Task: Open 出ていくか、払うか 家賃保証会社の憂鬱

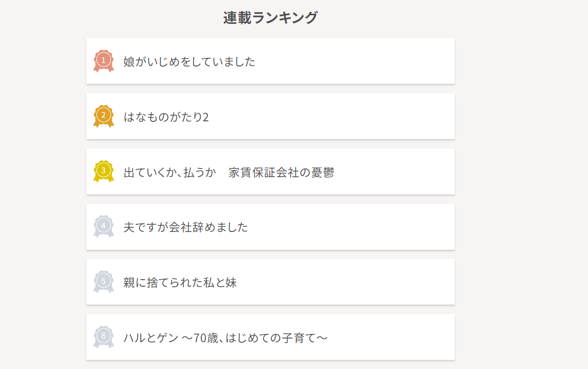Action: point(229,173)
